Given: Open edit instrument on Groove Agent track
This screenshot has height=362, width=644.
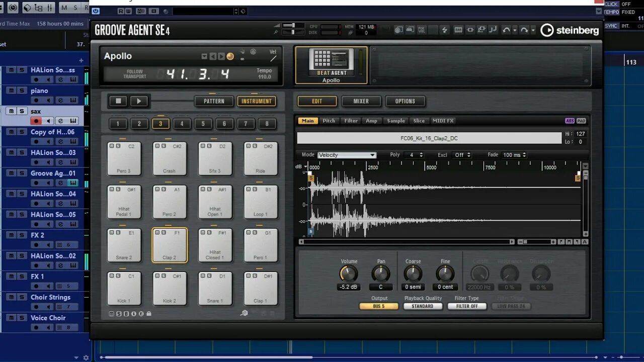Looking at the screenshot, I should pyautogui.click(x=60, y=183).
